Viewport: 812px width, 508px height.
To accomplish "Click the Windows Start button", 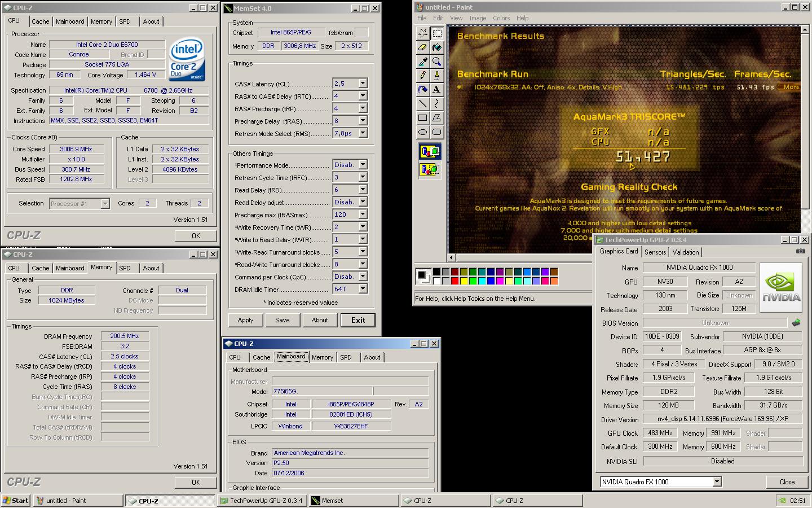I will click(x=16, y=500).
